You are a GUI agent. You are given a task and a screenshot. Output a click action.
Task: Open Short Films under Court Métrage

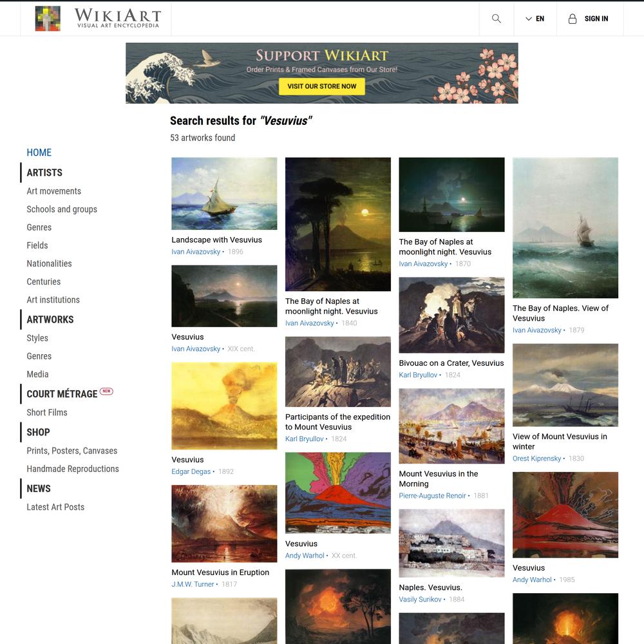pos(47,412)
